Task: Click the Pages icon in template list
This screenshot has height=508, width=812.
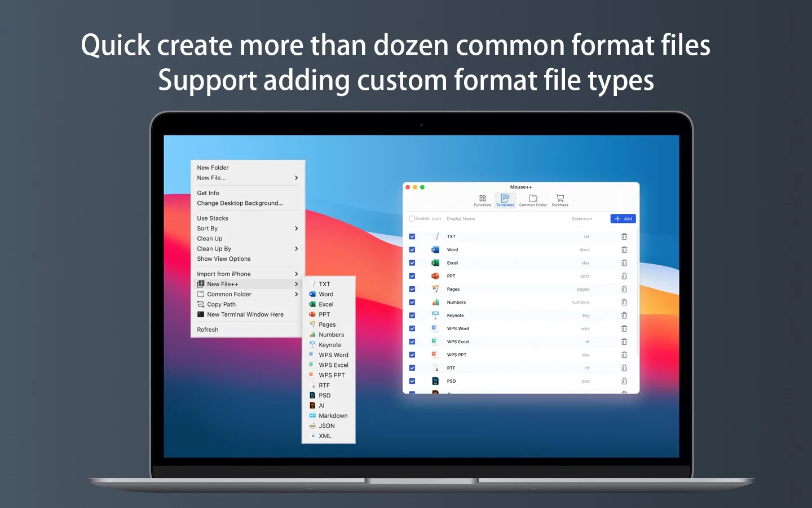Action: pyautogui.click(x=435, y=289)
